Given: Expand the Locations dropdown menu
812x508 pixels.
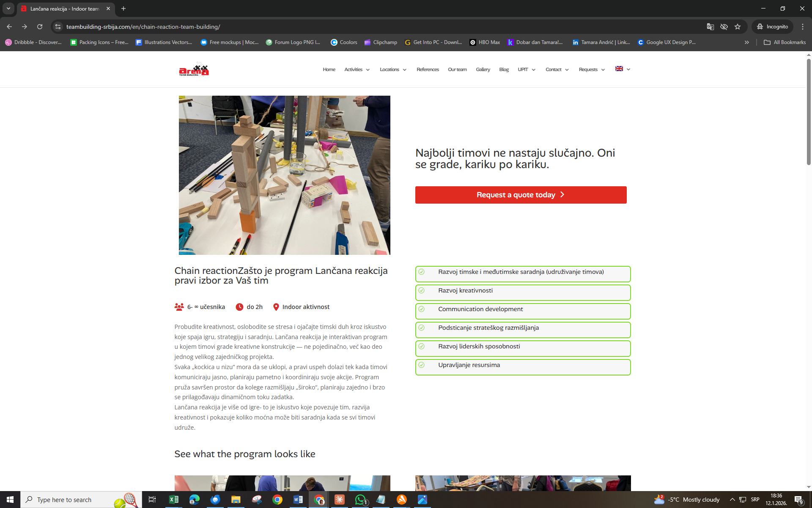Looking at the screenshot, I should [x=393, y=69].
